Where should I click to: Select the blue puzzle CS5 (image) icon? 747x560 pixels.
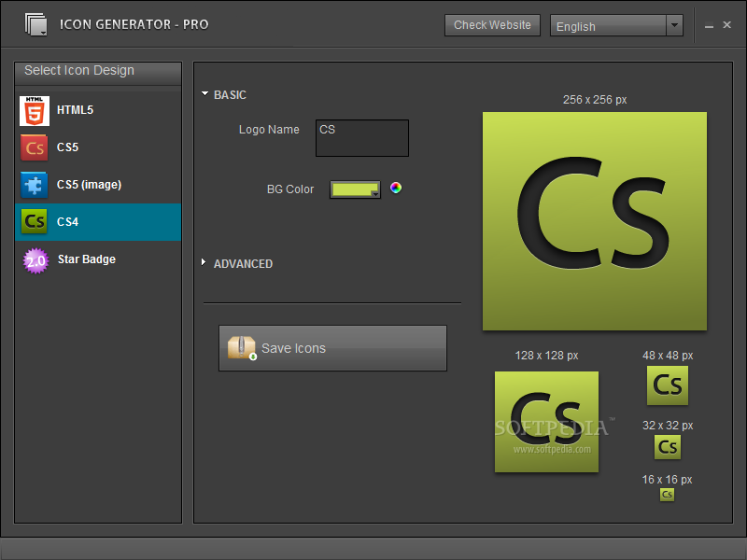[x=35, y=185]
